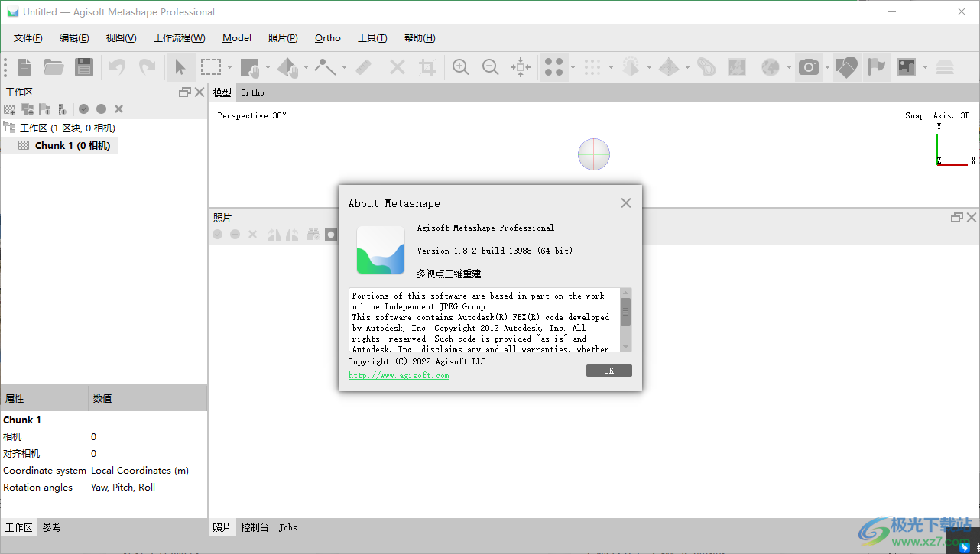The image size is (980, 554).
Task: Open Draw Polyline dropdown arrow
Action: tap(344, 67)
